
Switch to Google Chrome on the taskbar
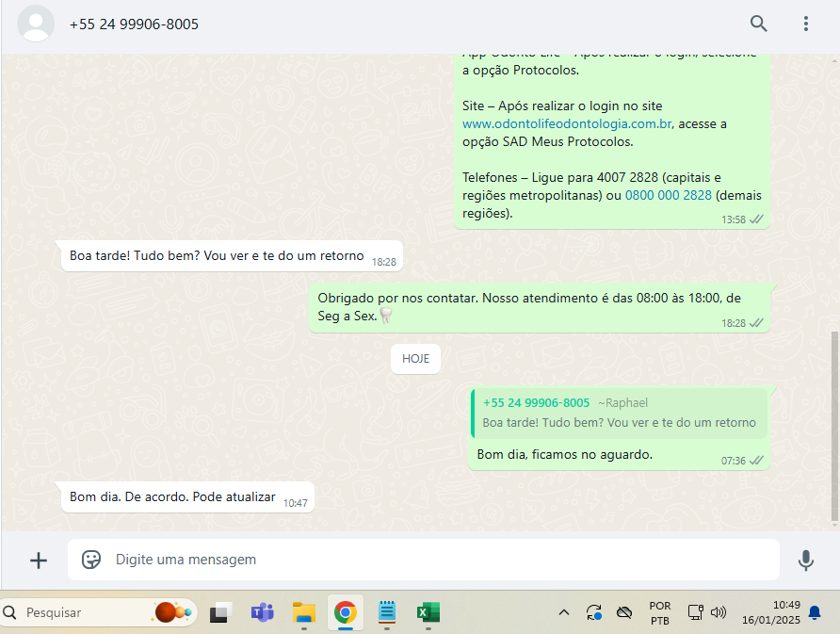coord(346,612)
